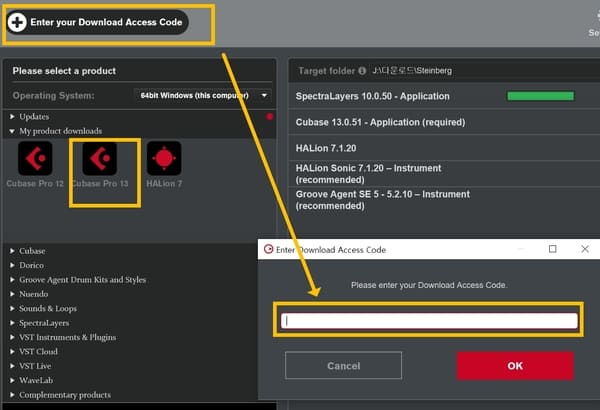Click the red update notification dot

[270, 116]
